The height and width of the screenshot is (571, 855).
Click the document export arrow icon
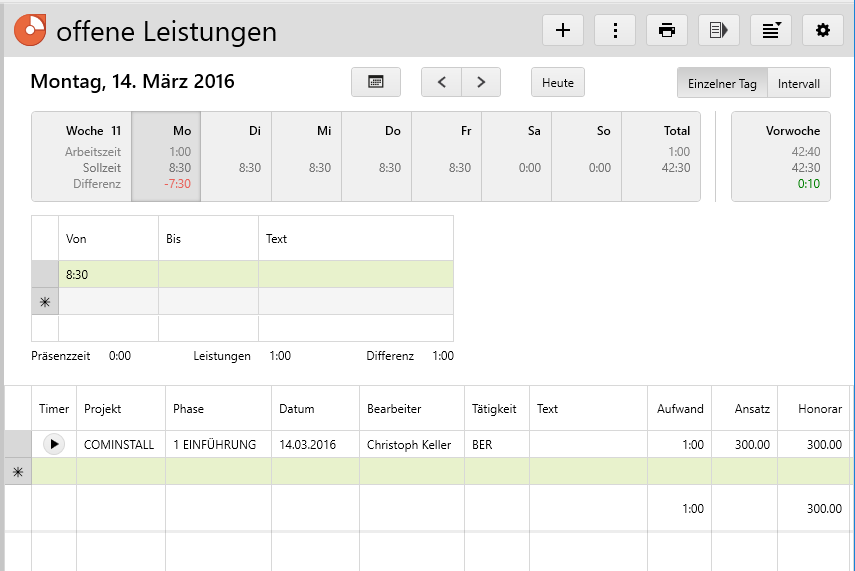718,30
